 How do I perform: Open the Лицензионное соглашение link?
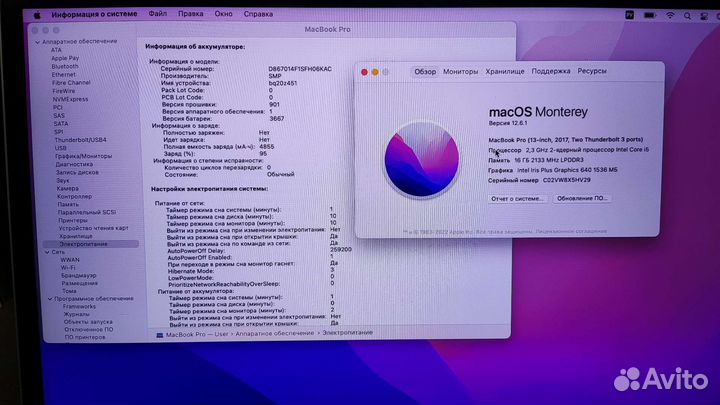click(571, 231)
